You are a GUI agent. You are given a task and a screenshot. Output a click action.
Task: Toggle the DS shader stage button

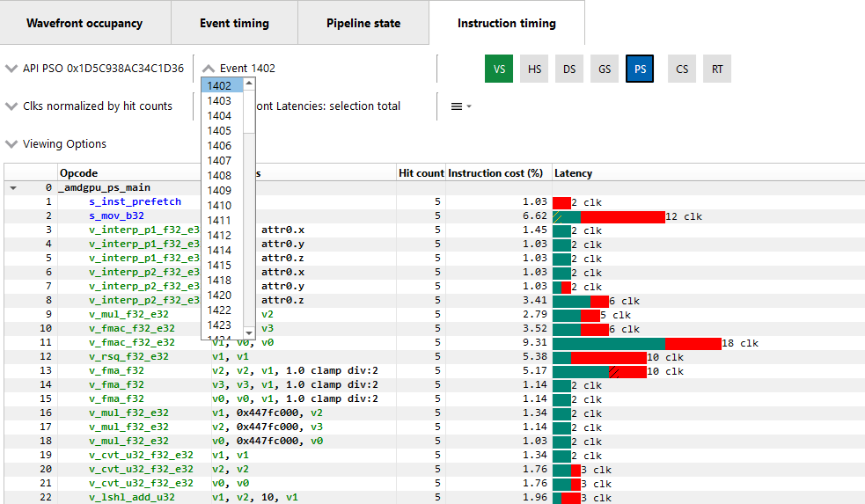click(569, 69)
